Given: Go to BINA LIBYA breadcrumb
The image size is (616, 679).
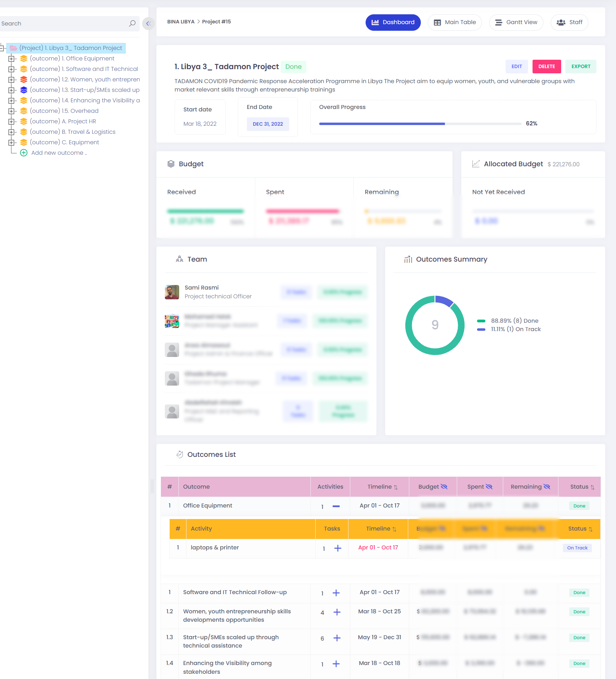Looking at the screenshot, I should [x=181, y=22].
